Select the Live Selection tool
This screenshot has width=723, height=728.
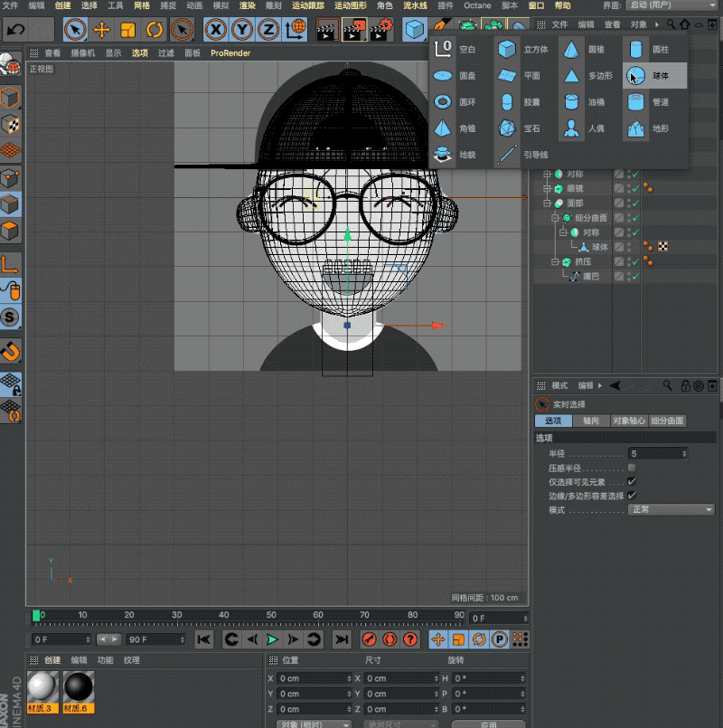tap(75, 30)
